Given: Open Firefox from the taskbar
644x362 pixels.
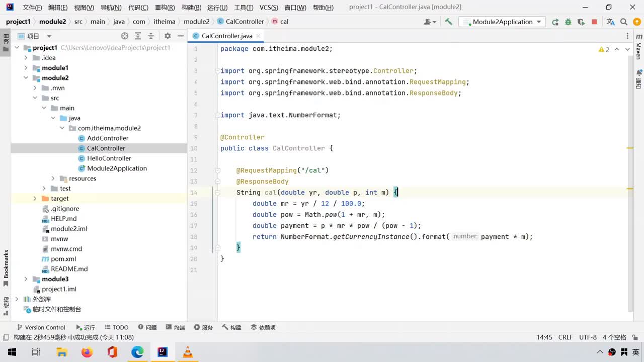Looking at the screenshot, I should point(87,352).
